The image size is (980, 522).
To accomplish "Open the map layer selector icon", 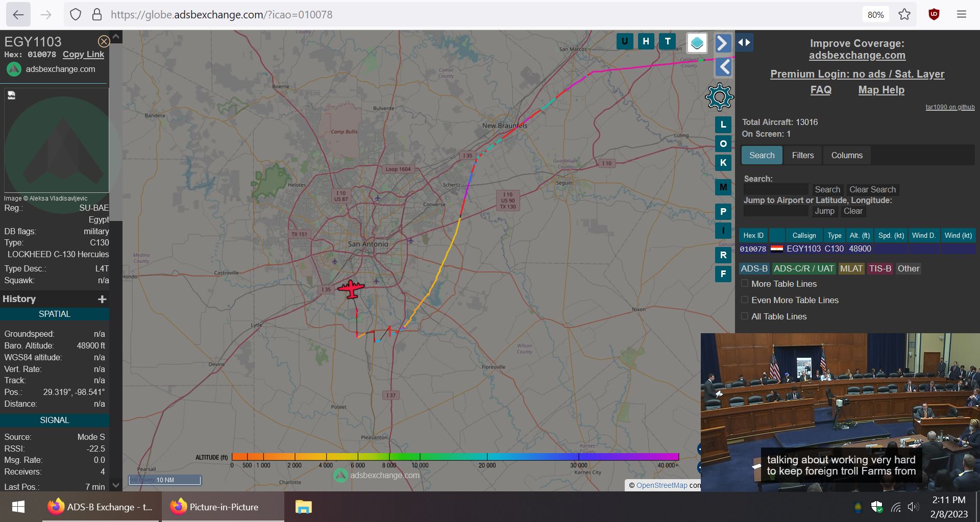I will coord(697,43).
